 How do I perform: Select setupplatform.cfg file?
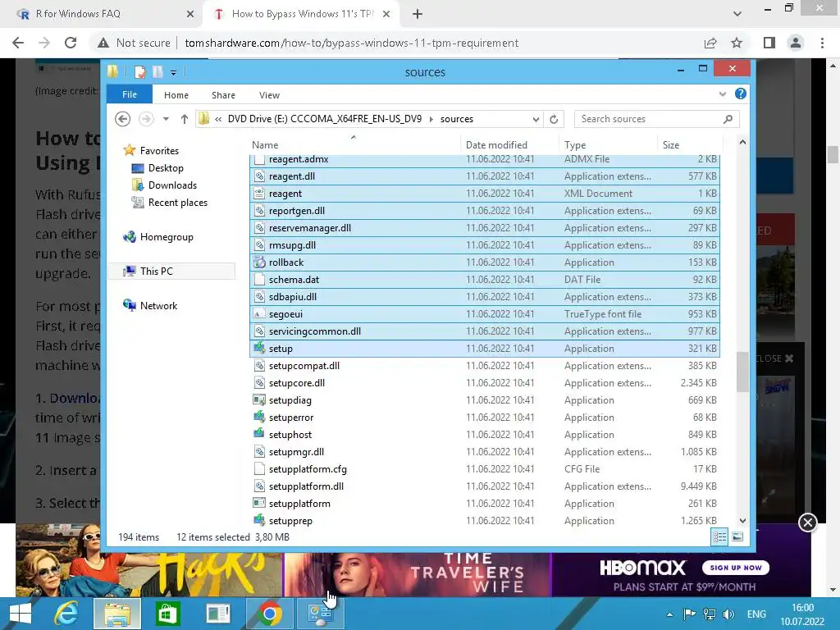[x=485, y=469]
